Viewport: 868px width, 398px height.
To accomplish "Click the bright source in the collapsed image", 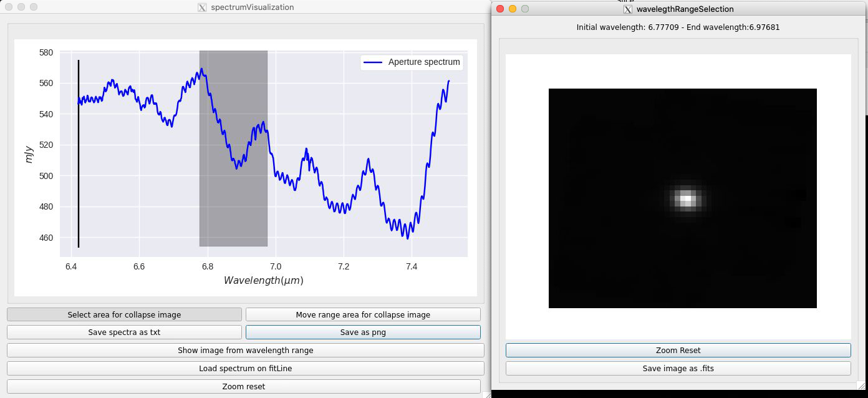I will [x=685, y=199].
